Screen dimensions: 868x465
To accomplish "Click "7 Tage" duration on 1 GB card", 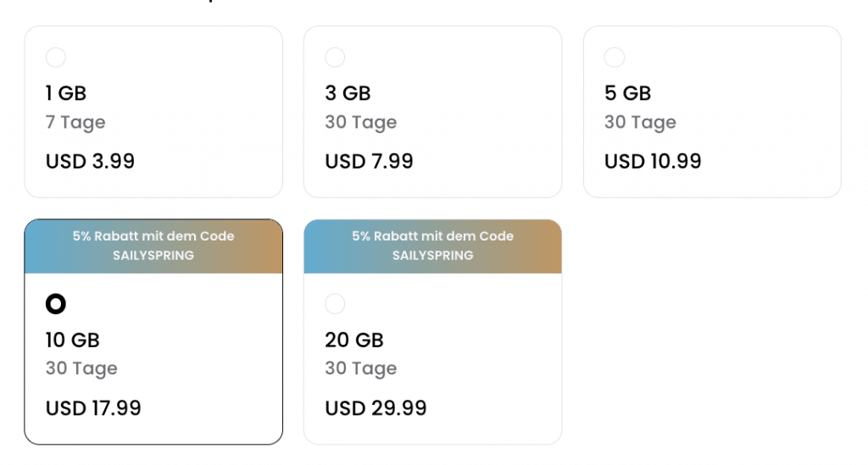I will (x=75, y=122).
